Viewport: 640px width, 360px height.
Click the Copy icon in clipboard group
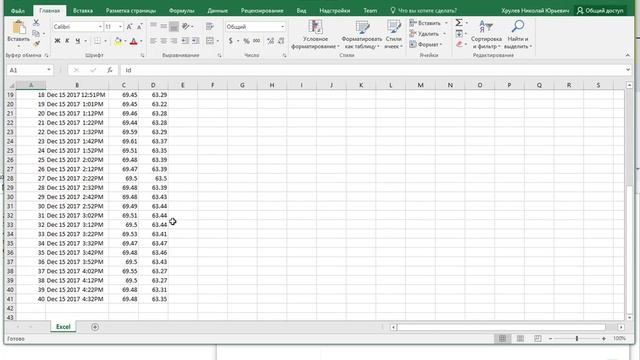tap(36, 33)
